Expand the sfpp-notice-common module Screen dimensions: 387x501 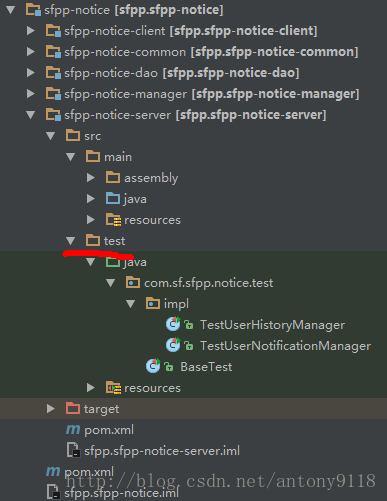(x=31, y=52)
